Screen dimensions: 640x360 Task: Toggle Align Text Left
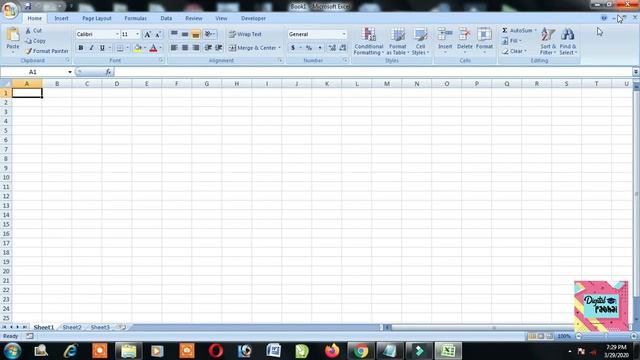coord(174,48)
